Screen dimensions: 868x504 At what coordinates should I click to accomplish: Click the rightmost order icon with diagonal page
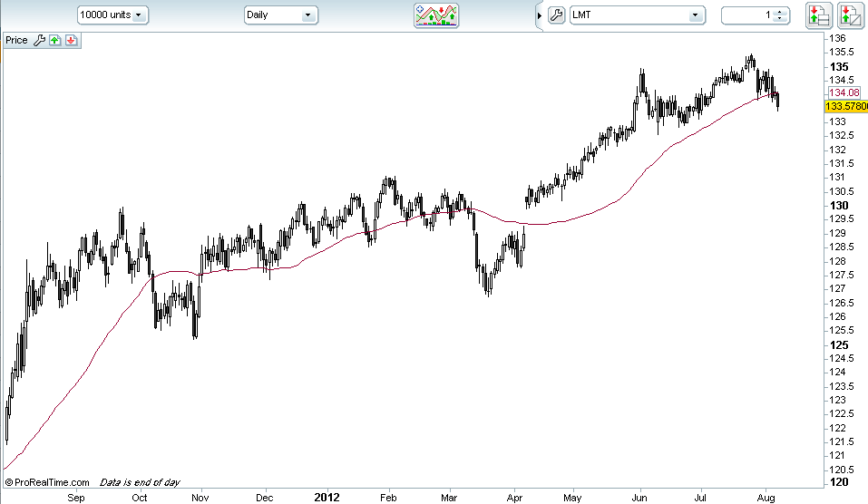(851, 15)
